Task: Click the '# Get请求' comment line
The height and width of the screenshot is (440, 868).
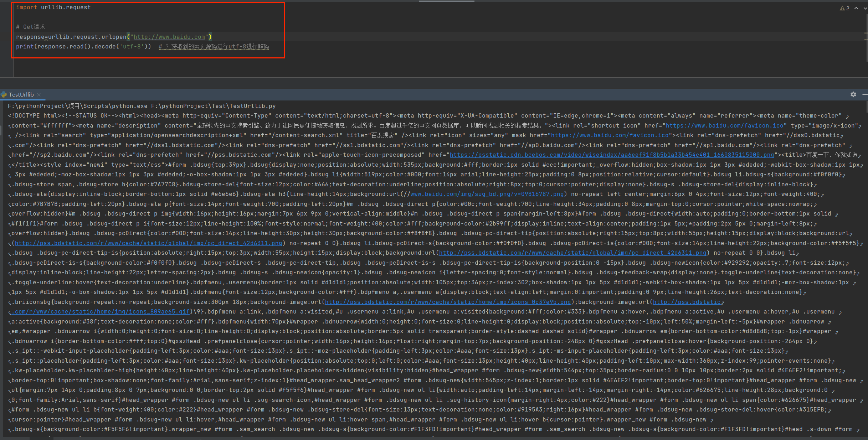Action: pos(31,27)
